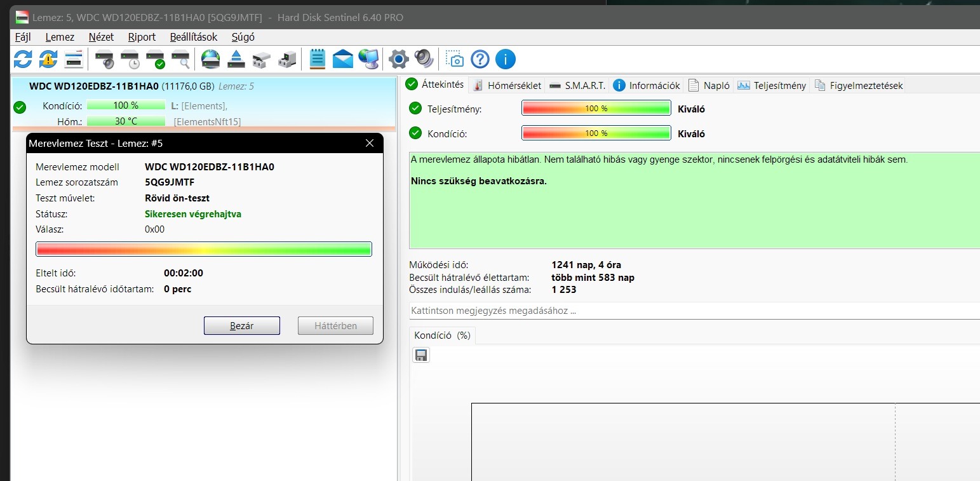The height and width of the screenshot is (481, 980).
Task: Click the Háttérben button in test dialog
Action: (335, 326)
